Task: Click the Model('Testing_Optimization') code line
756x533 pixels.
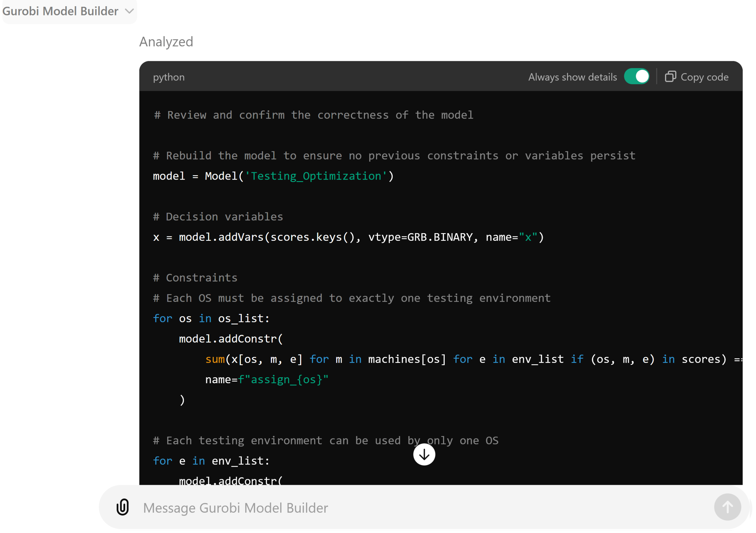Action: [273, 176]
